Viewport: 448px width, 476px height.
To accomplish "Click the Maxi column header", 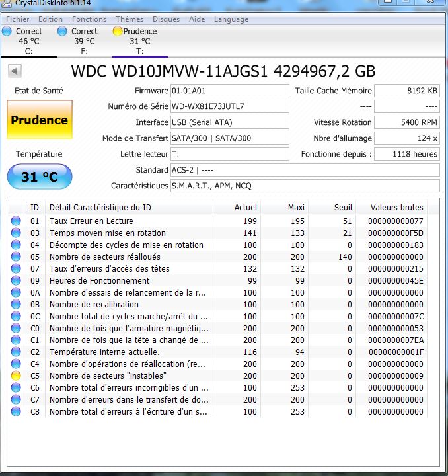I will coord(284,208).
